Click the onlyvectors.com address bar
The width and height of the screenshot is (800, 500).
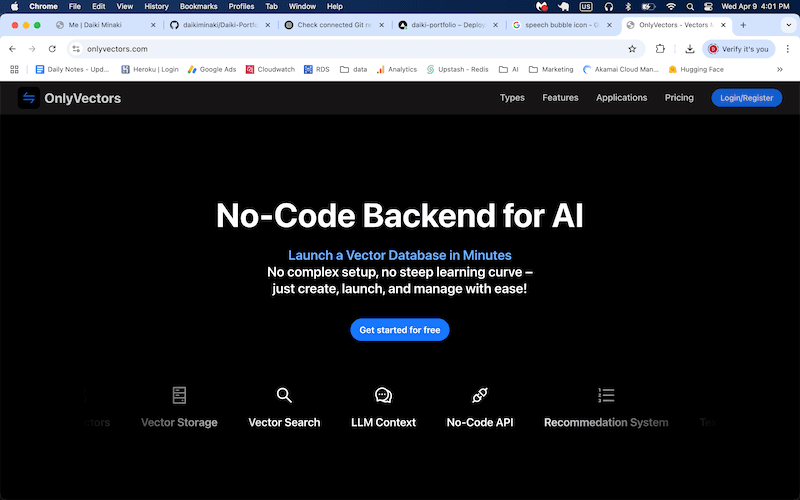(356, 49)
